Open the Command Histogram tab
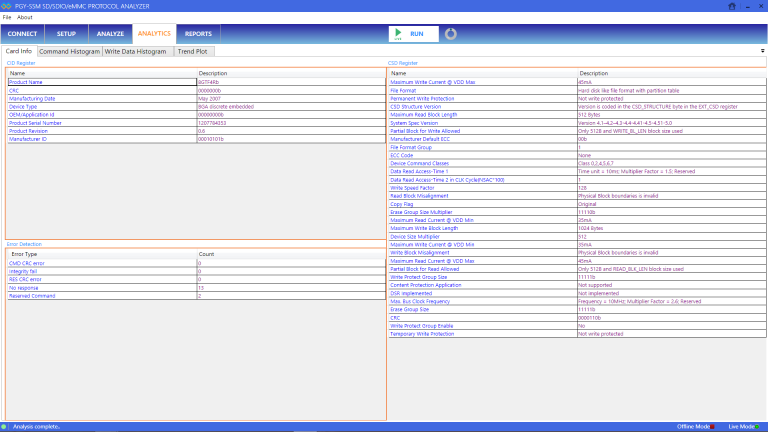 70,51
